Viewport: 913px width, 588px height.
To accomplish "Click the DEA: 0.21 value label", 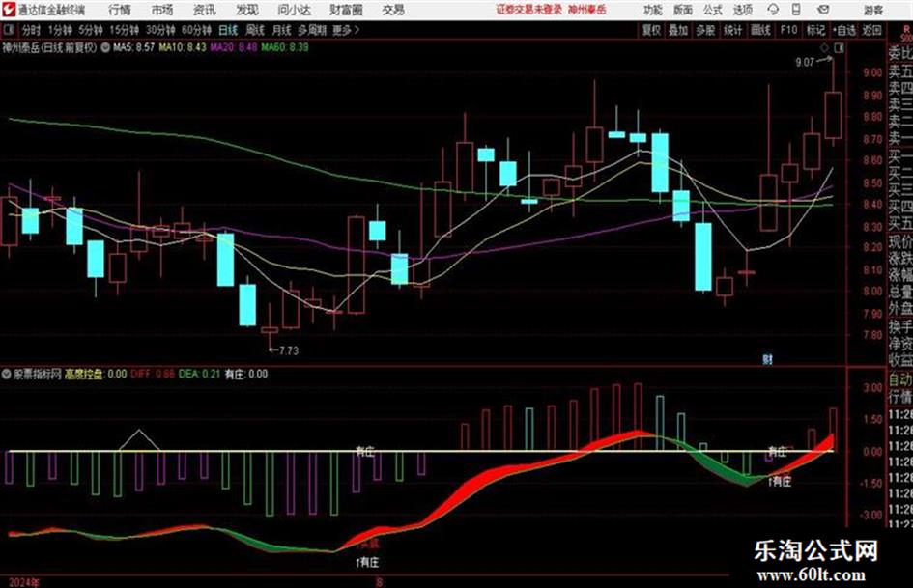I will coord(199,374).
